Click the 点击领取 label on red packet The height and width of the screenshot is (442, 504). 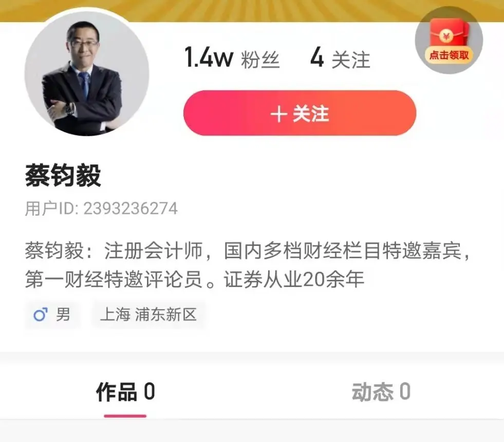[x=449, y=55]
